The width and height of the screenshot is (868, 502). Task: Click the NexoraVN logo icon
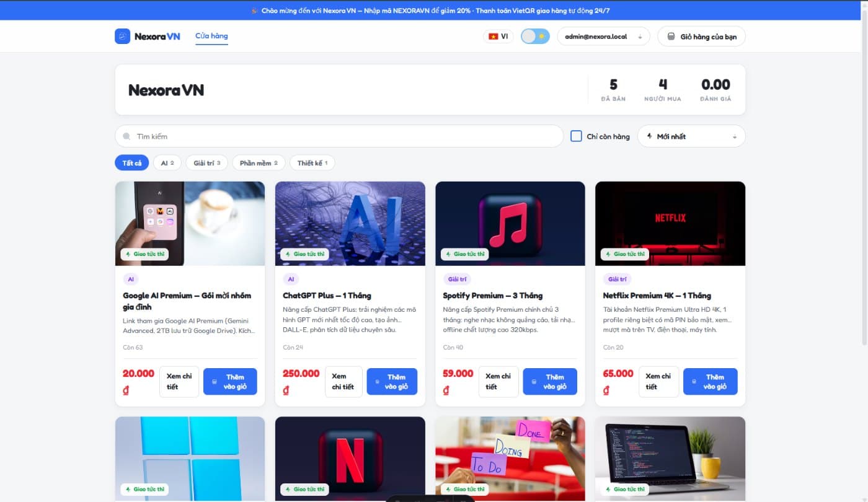pyautogui.click(x=122, y=36)
